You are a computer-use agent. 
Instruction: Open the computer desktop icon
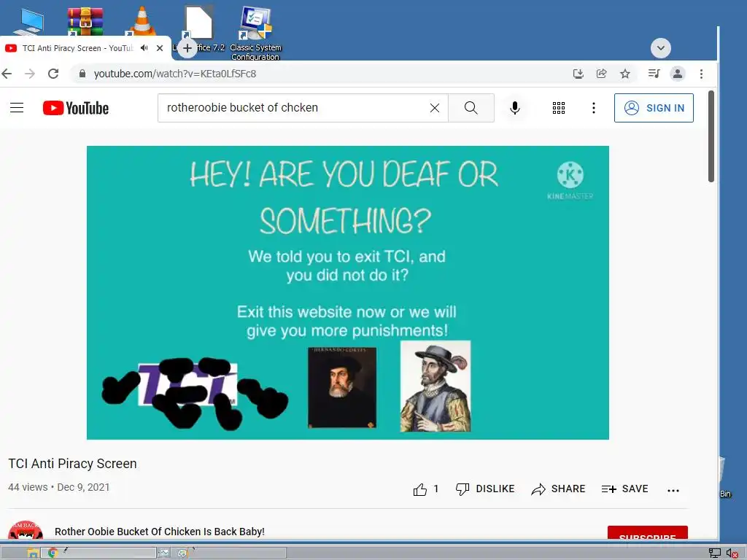[28, 21]
